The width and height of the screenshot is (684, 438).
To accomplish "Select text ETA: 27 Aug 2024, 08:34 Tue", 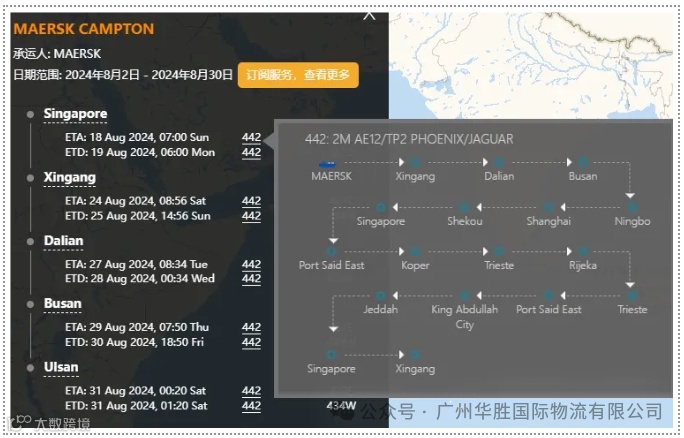I will (136, 264).
